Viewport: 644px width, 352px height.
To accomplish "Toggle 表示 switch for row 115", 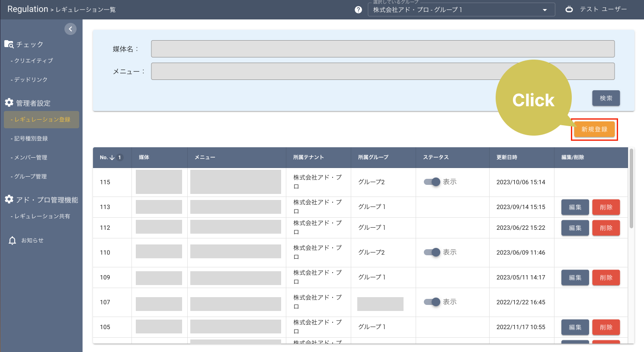I will 432,182.
